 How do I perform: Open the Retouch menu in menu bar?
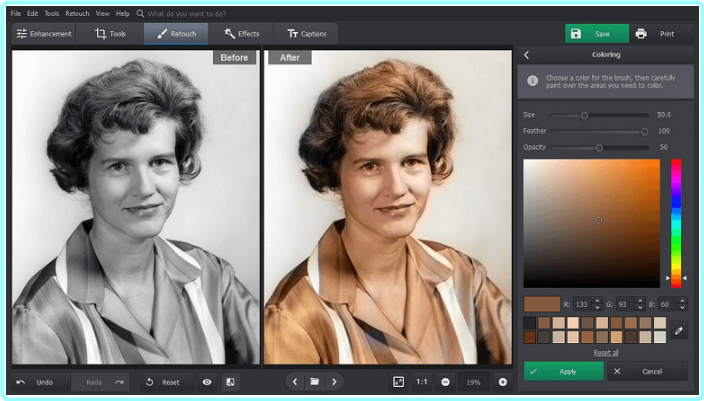click(x=77, y=13)
